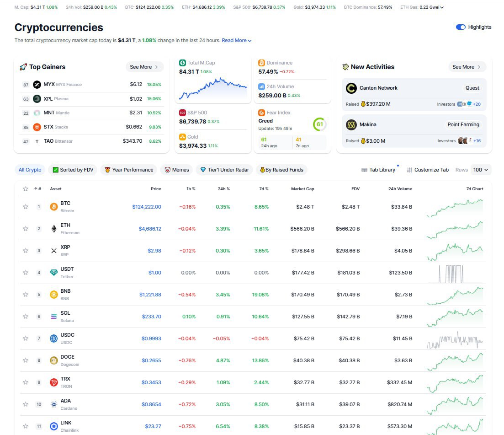Click the Makina project logo icon
The image size is (504, 435).
tap(351, 125)
